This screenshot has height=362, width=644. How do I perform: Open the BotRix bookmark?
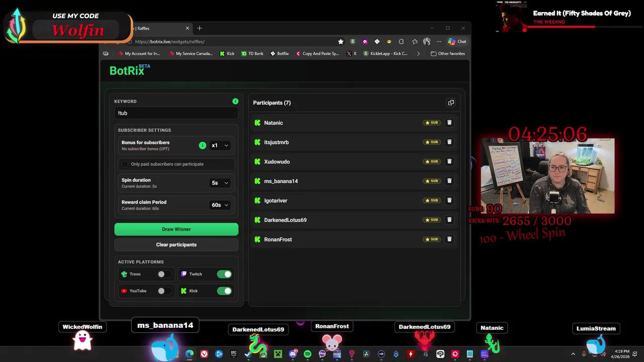coord(280,54)
